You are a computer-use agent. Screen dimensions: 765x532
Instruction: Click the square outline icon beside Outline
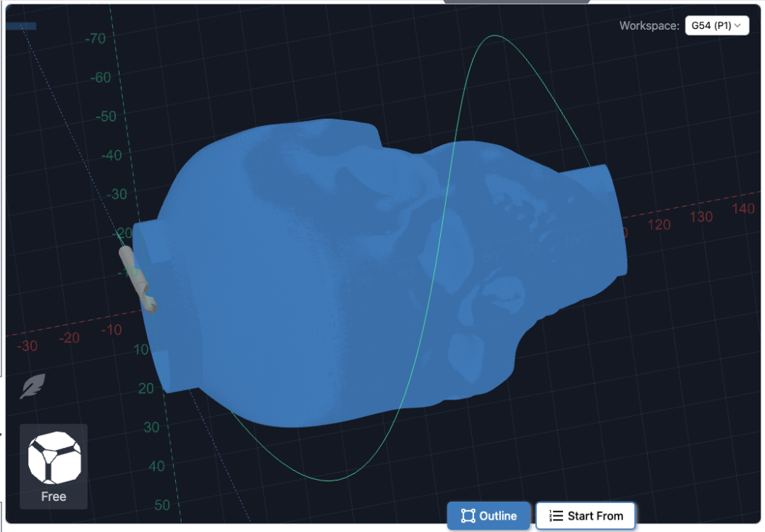(468, 516)
